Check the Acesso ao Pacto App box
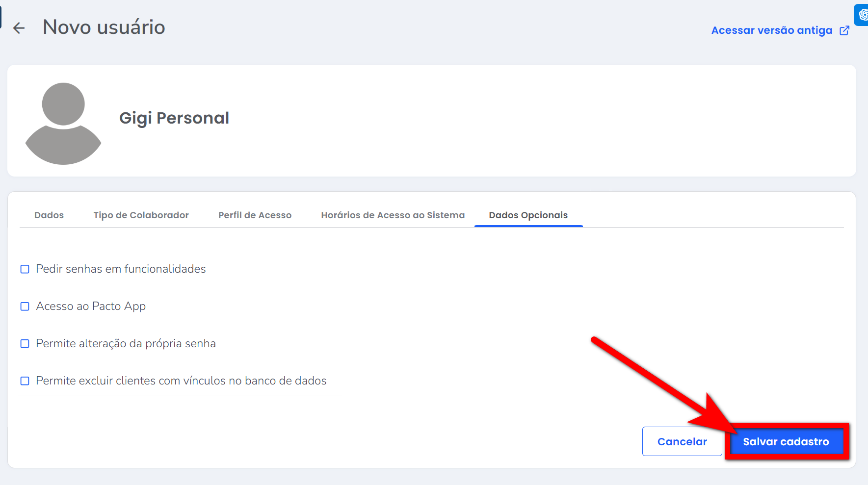Image resolution: width=868 pixels, height=485 pixels. click(x=25, y=306)
